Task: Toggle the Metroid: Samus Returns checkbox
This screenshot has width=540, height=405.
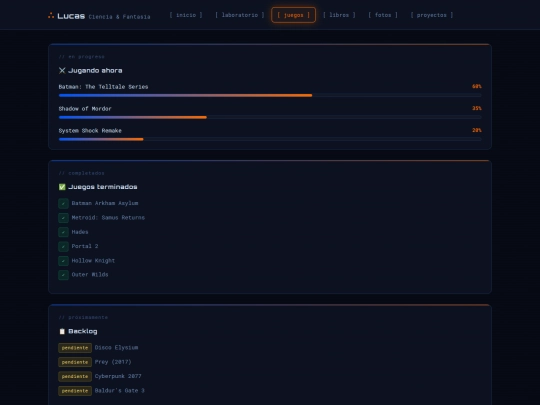Action: [63, 218]
